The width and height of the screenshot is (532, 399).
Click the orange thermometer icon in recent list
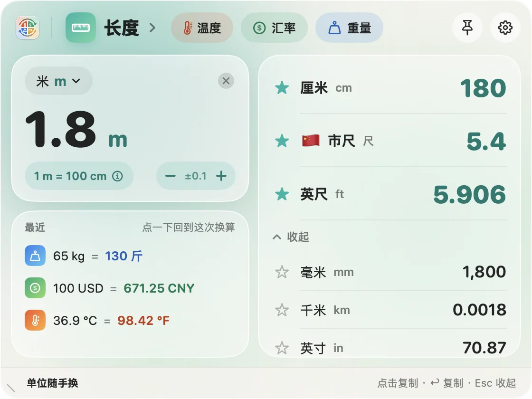point(35,320)
